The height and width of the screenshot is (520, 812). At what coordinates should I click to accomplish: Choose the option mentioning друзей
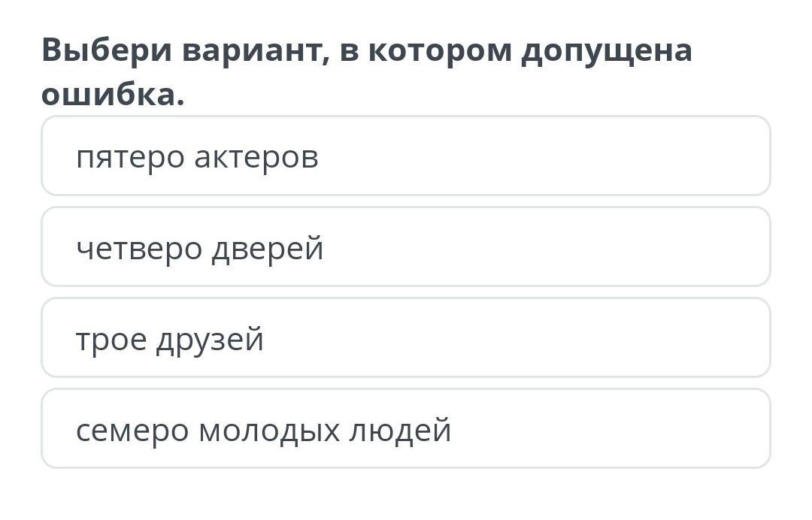pyautogui.click(x=405, y=337)
